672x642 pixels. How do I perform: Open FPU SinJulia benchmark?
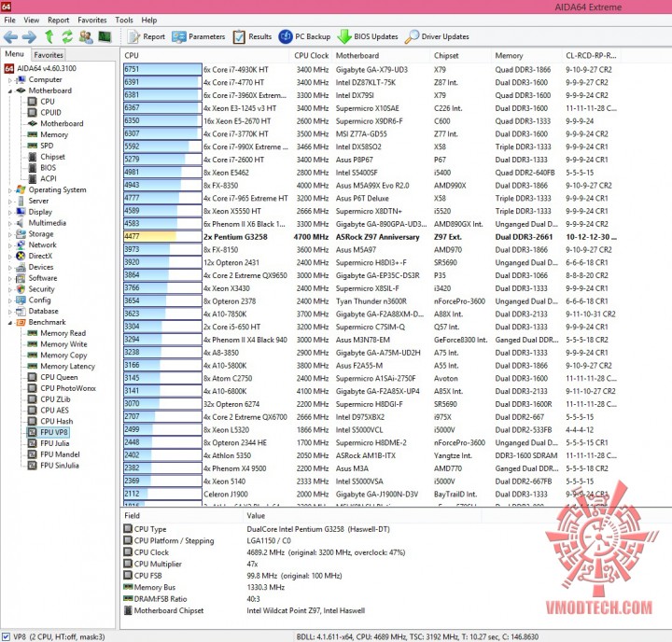pos(53,466)
